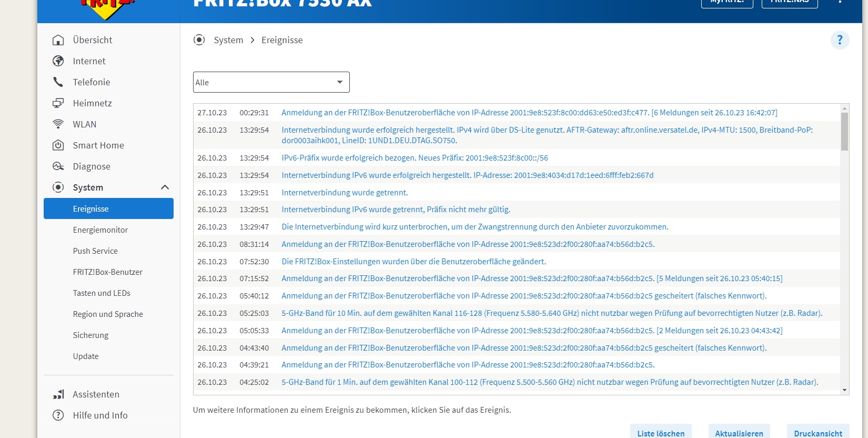Open Push Service submenu item
This screenshot has height=438, width=868.
click(x=95, y=251)
